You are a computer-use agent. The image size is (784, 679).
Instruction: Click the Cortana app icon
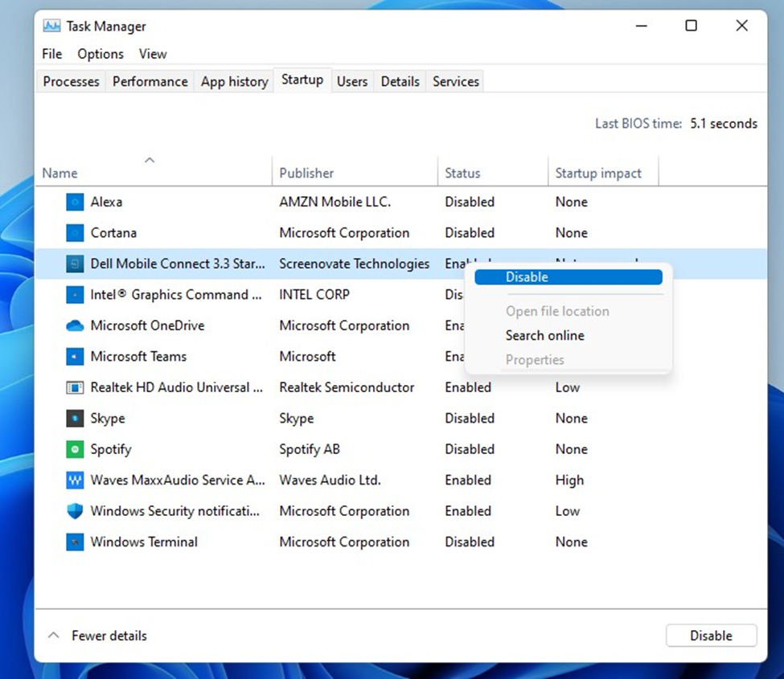(x=75, y=233)
